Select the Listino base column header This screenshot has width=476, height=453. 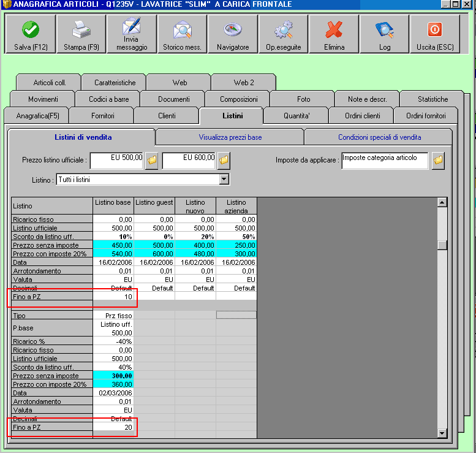pyautogui.click(x=113, y=206)
